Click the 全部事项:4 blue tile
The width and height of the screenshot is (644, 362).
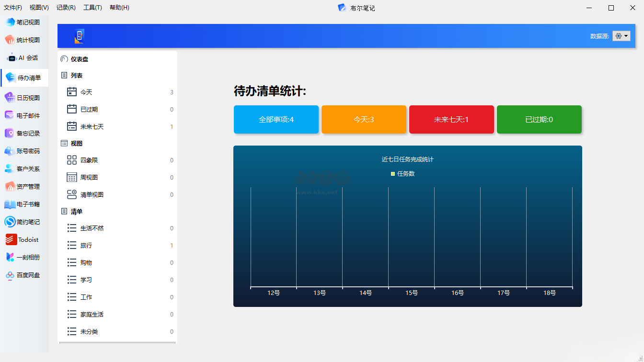[x=276, y=119]
